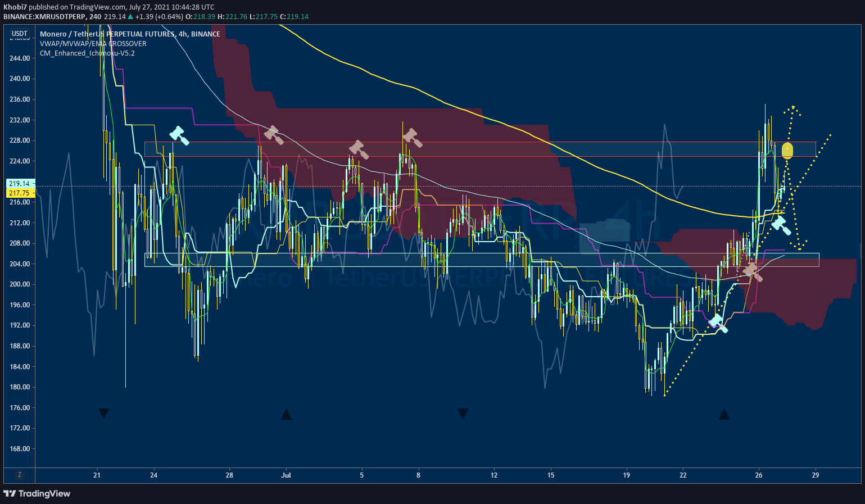865x504 pixels.
Task: Click the date label 15 on time axis
Action: pos(551,475)
